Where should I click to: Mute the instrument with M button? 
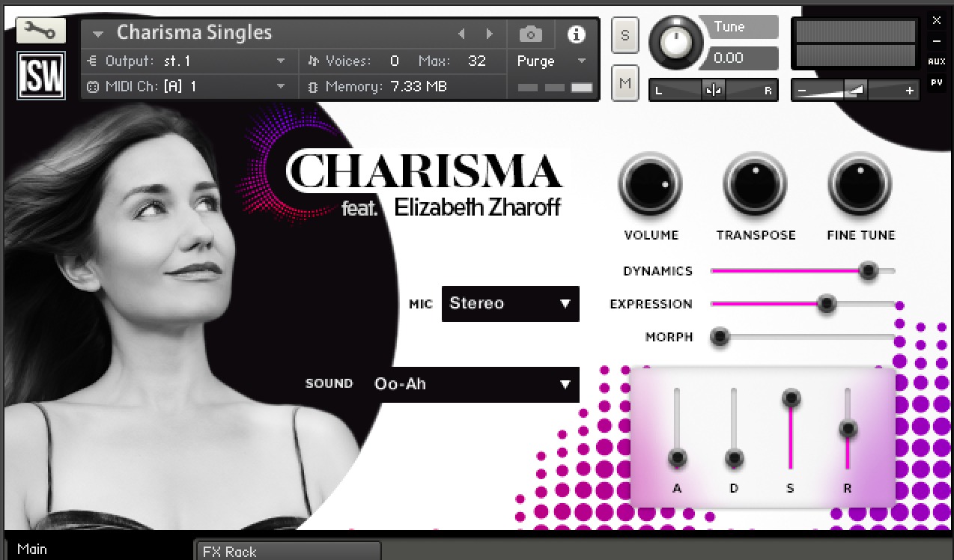point(625,82)
